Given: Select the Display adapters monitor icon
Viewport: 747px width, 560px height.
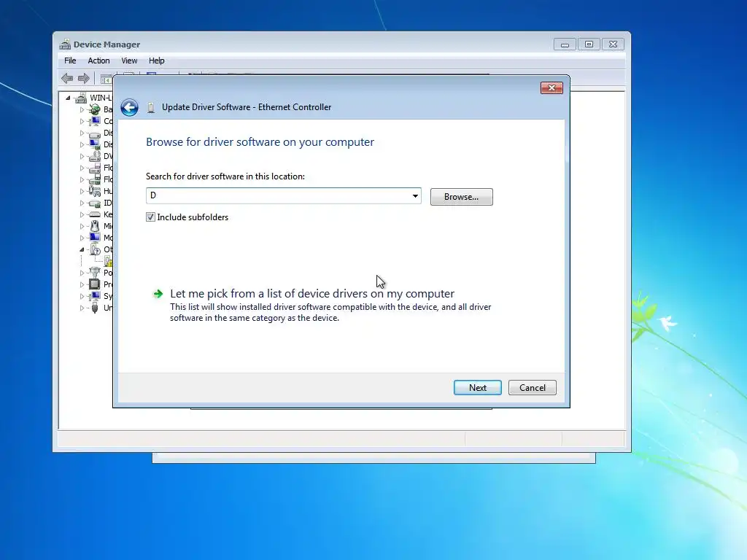Looking at the screenshot, I should pos(95,144).
